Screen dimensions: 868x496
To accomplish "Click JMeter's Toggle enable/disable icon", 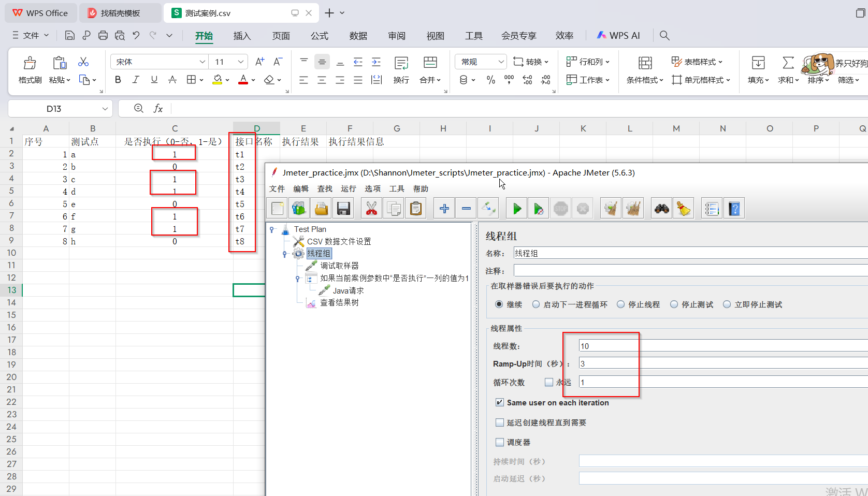I will (488, 209).
